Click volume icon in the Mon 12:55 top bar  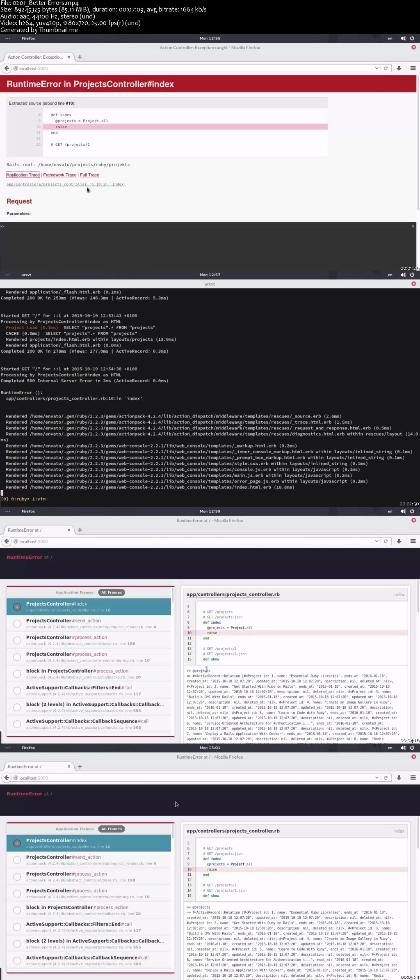click(x=403, y=38)
